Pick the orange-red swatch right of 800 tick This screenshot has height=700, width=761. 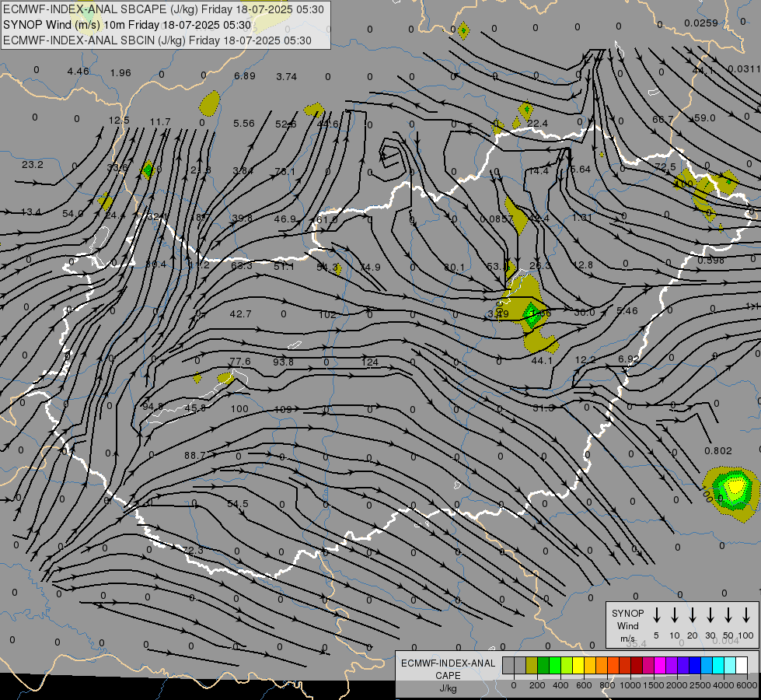point(613,665)
